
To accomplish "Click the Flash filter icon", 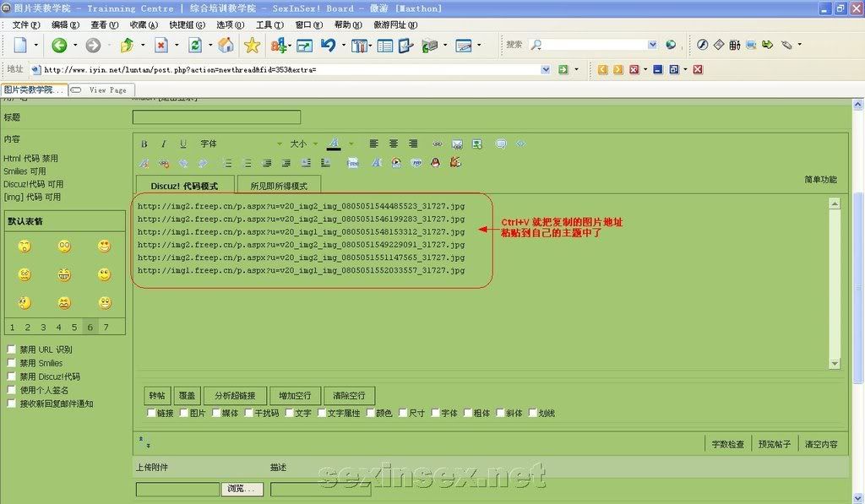I will tap(702, 45).
